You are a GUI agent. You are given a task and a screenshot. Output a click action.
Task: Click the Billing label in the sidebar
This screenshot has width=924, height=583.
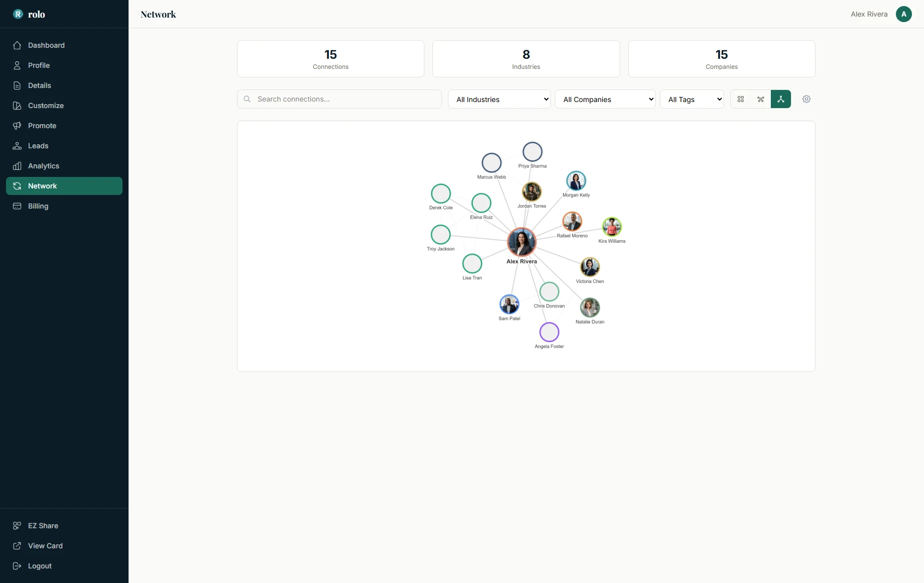pyautogui.click(x=38, y=206)
